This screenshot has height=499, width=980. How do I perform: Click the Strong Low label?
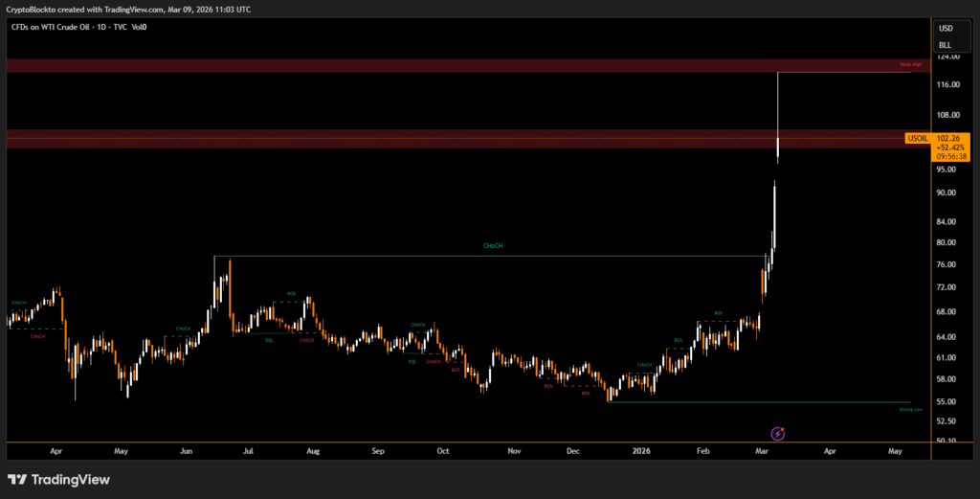pos(910,409)
